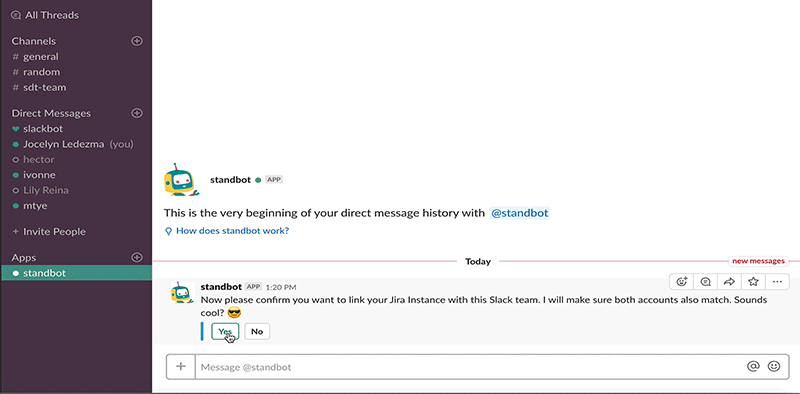
Task: Decline linking Jira with the No button
Action: [x=257, y=331]
